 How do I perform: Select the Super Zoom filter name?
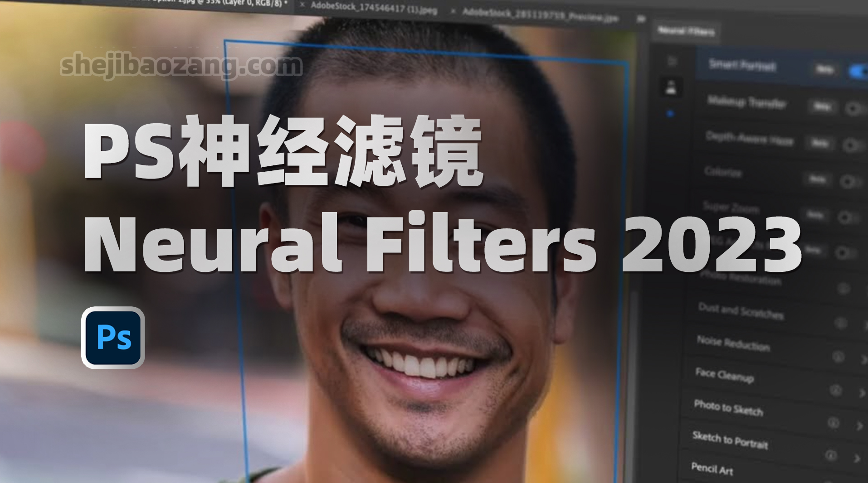tap(731, 207)
